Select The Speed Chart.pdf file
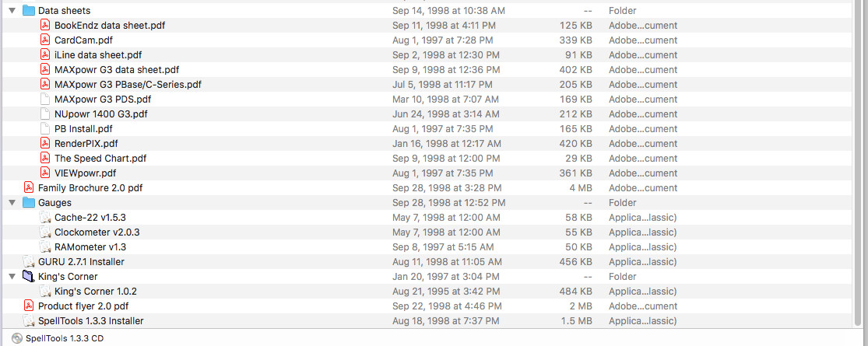The height and width of the screenshot is (346, 868). coord(100,158)
